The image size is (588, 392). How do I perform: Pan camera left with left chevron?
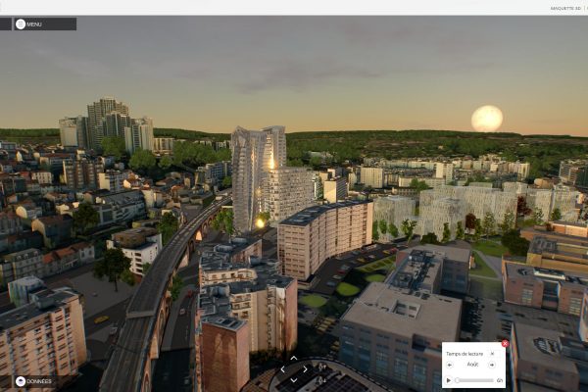click(283, 369)
